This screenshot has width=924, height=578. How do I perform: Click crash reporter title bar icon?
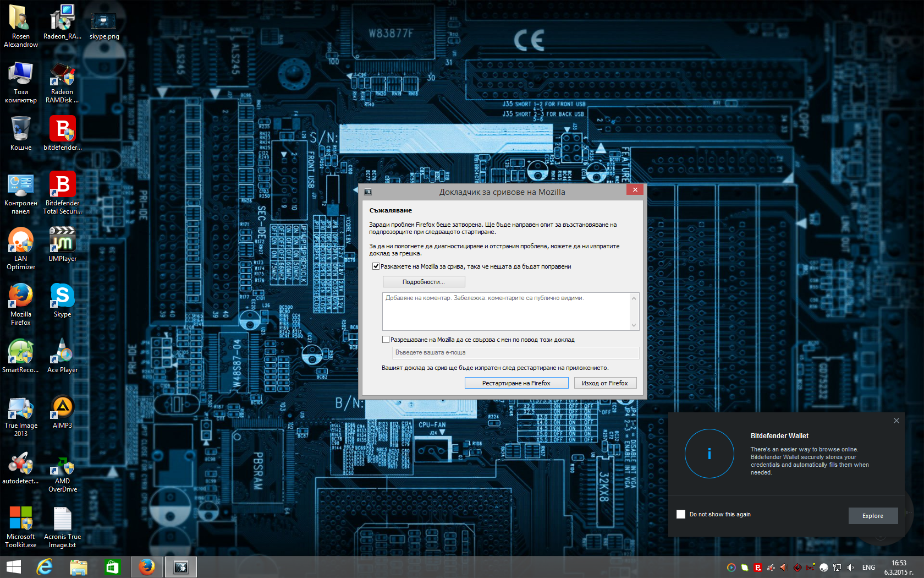pyautogui.click(x=368, y=192)
